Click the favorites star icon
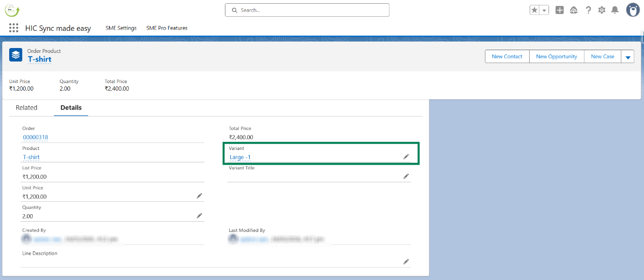This screenshot has height=280, width=644. pyautogui.click(x=535, y=10)
